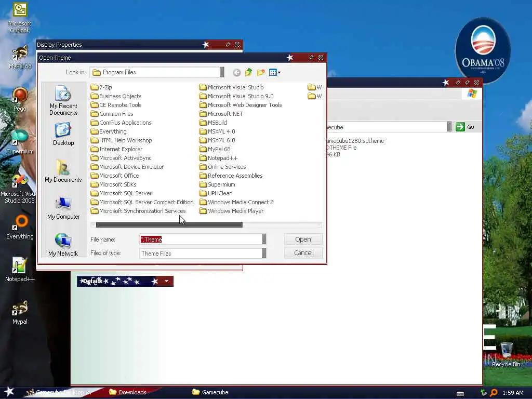Open the MyPal 68 desktop shortcut
532x399 pixels.
(x=20, y=57)
